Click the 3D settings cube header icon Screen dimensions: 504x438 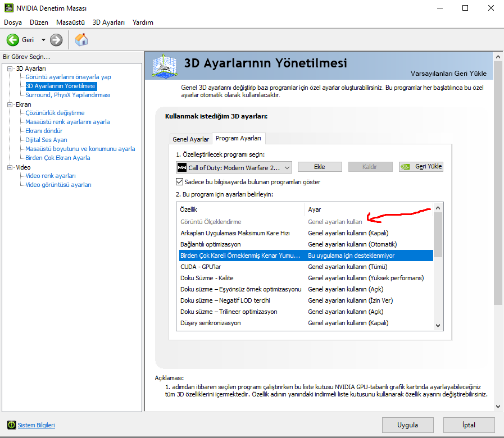pyautogui.click(x=165, y=66)
